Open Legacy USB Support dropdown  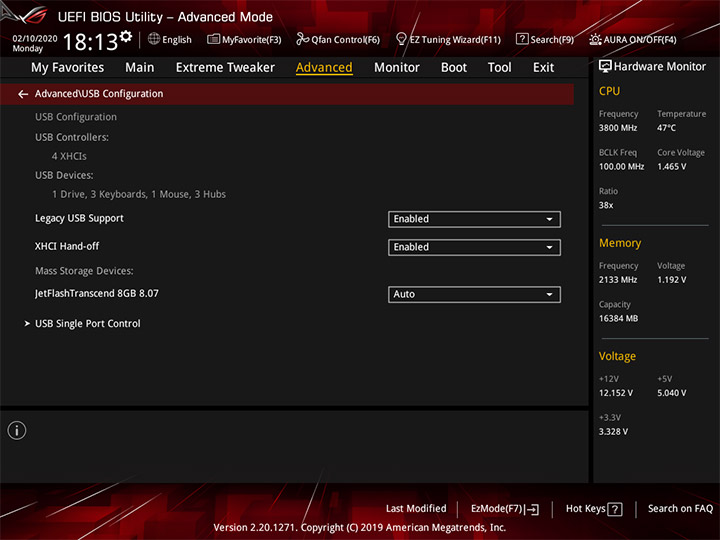[x=474, y=219]
